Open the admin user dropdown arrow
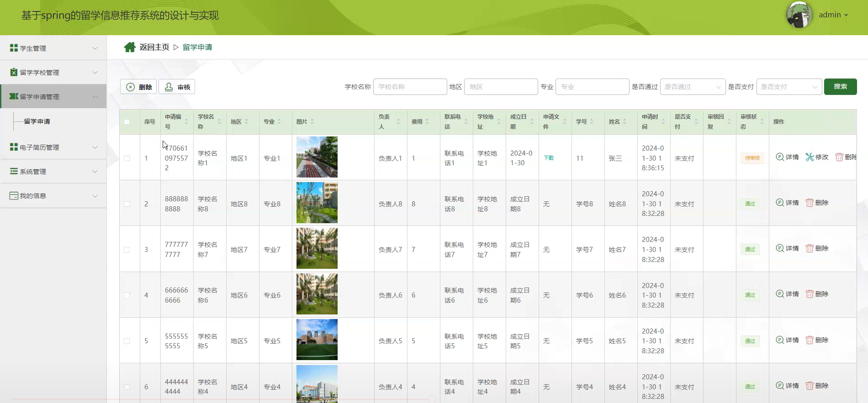This screenshot has width=868, height=403. coord(846,15)
